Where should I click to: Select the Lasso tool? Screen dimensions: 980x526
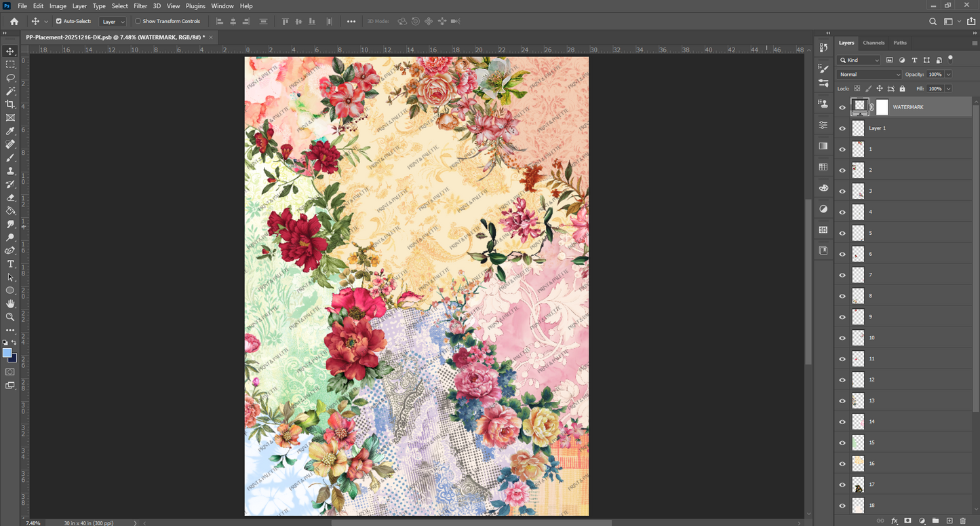(10, 77)
